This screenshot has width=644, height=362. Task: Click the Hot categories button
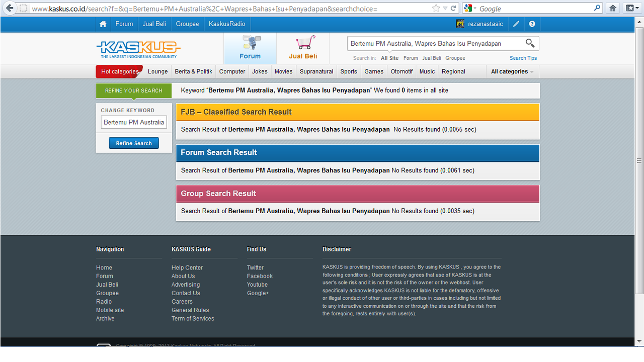tap(119, 71)
